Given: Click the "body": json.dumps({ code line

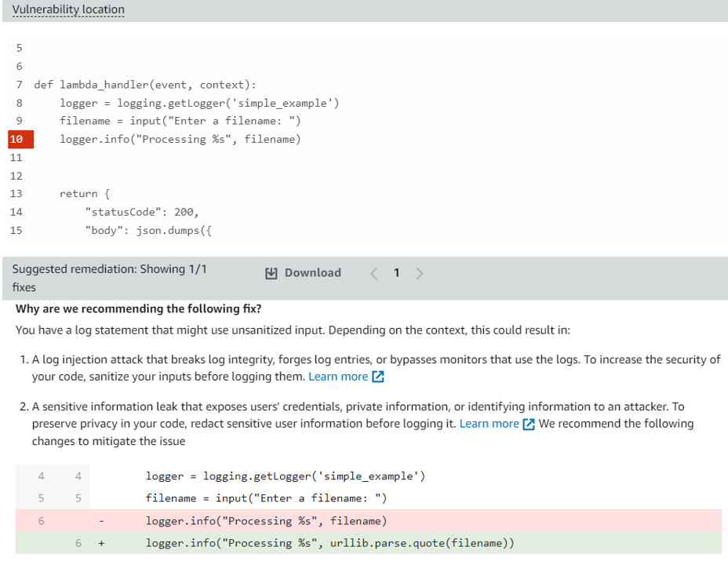Looking at the screenshot, I should (148, 230).
